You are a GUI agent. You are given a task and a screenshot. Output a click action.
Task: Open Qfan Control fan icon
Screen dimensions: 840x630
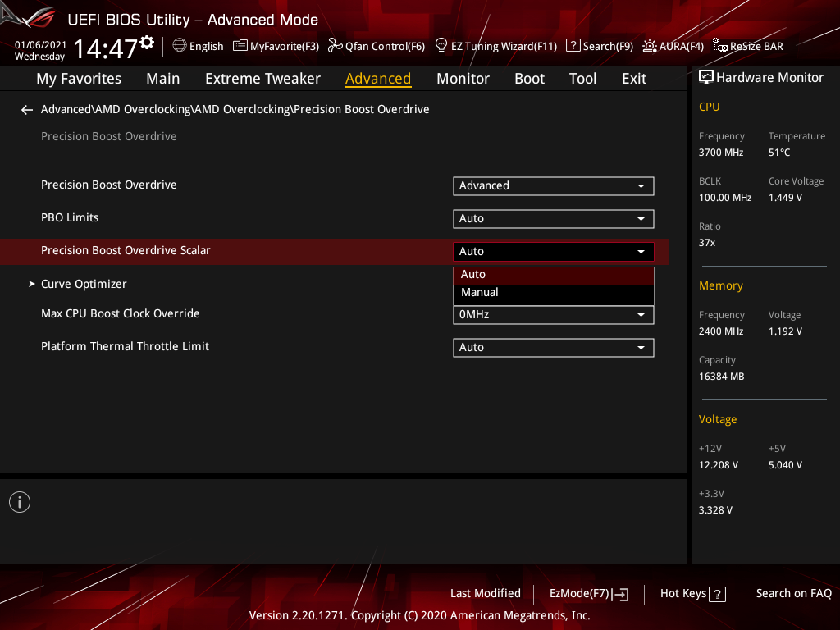click(x=335, y=46)
